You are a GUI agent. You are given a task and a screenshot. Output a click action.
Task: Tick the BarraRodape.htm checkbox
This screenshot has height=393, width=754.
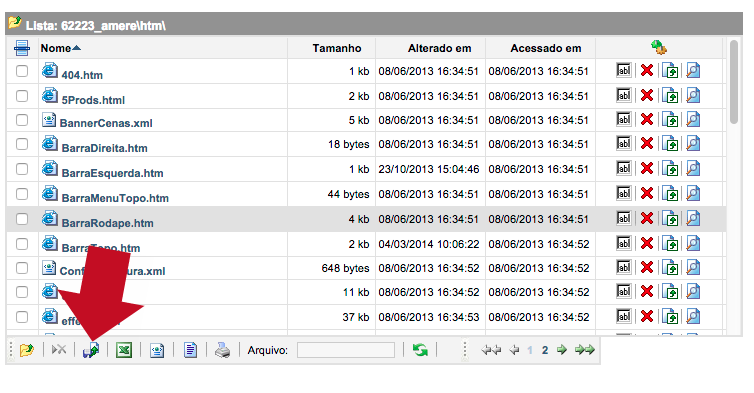22,219
